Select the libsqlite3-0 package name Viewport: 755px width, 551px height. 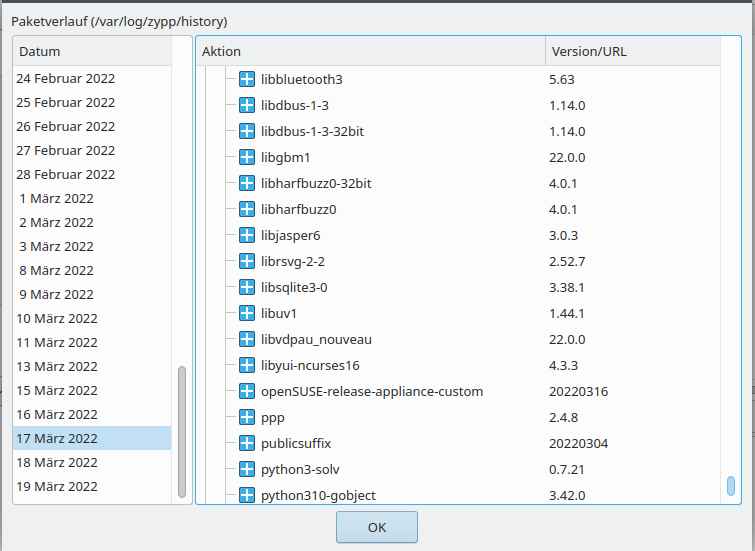point(294,288)
